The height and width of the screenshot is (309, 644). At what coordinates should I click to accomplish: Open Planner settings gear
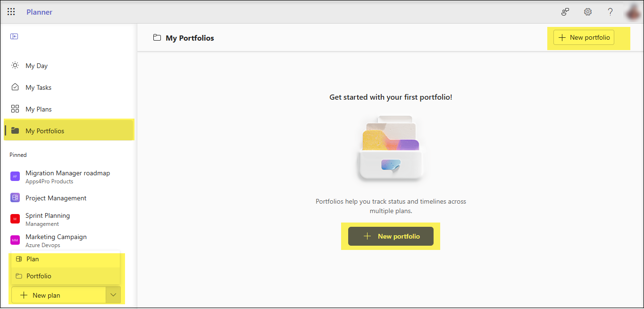coord(587,11)
